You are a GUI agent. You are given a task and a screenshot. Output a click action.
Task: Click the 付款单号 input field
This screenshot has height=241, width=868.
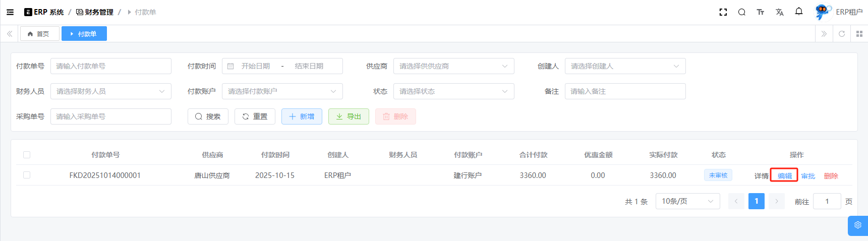(x=110, y=66)
